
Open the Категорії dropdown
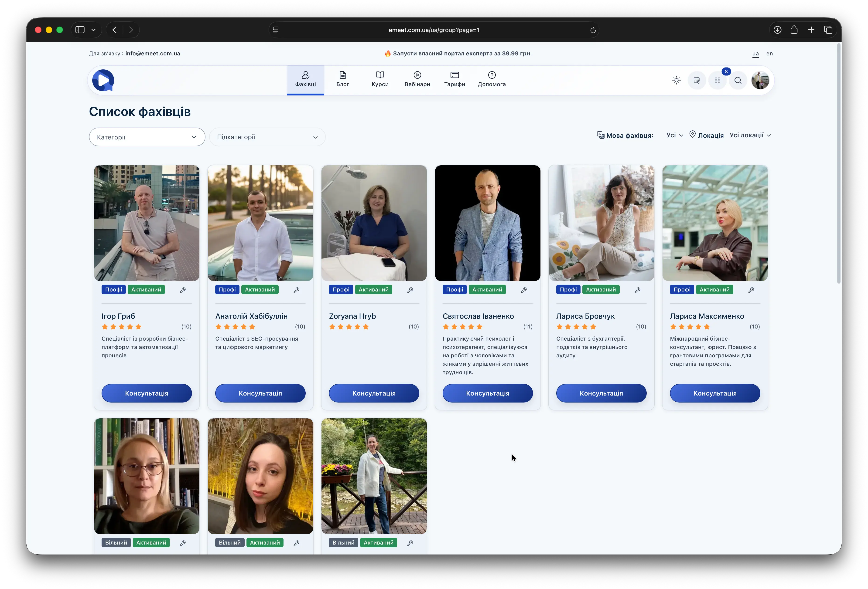(147, 137)
